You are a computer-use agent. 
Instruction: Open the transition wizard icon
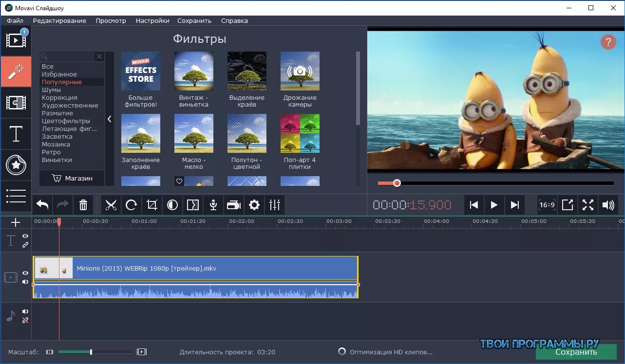[193, 205]
